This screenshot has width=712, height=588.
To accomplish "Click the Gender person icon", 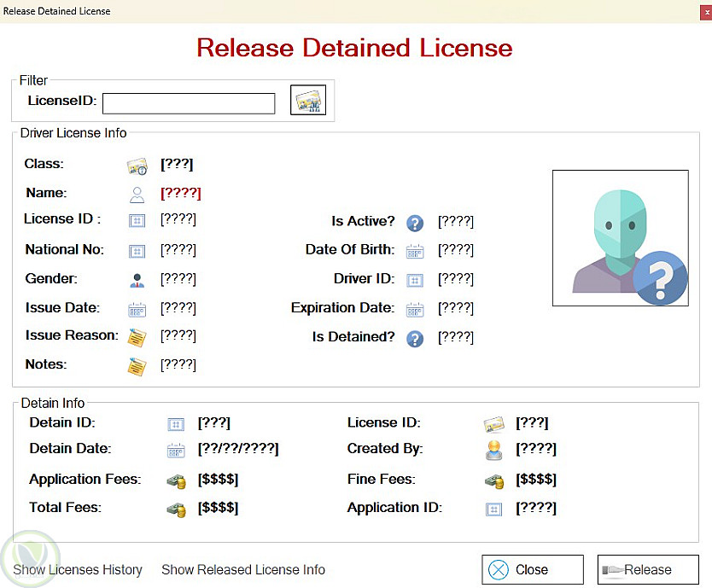I will [137, 280].
